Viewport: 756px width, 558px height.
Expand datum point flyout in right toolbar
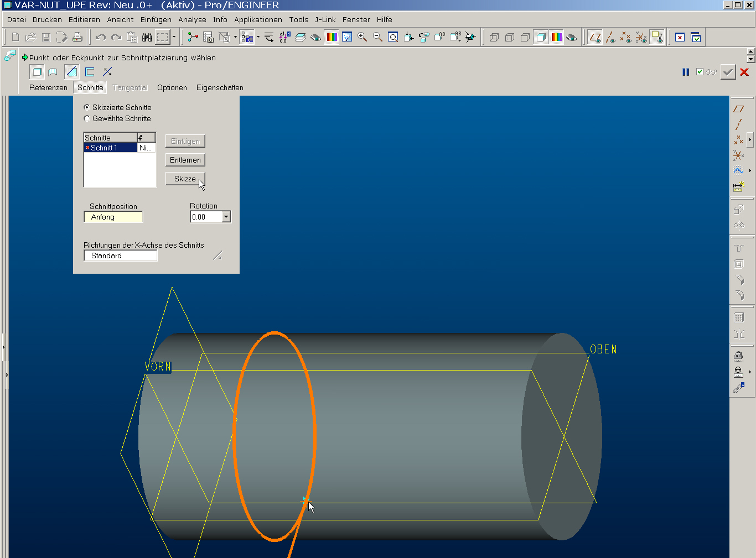(750, 140)
